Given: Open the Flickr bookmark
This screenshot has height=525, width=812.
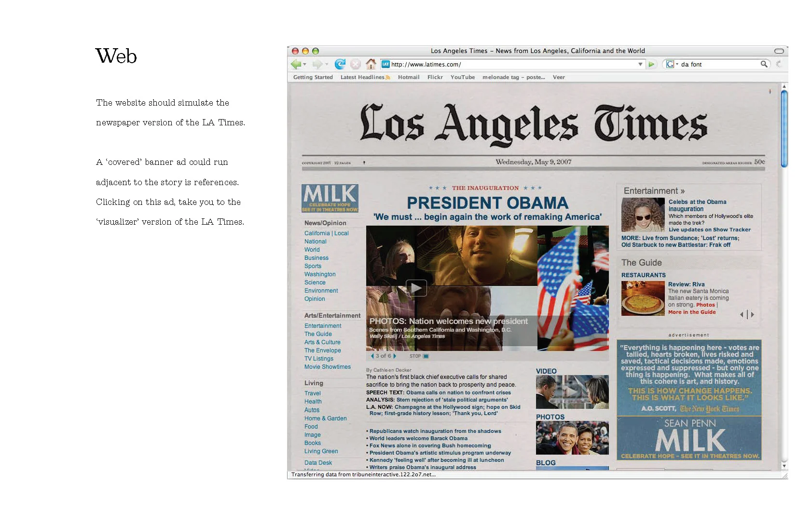Looking at the screenshot, I should pyautogui.click(x=435, y=77).
